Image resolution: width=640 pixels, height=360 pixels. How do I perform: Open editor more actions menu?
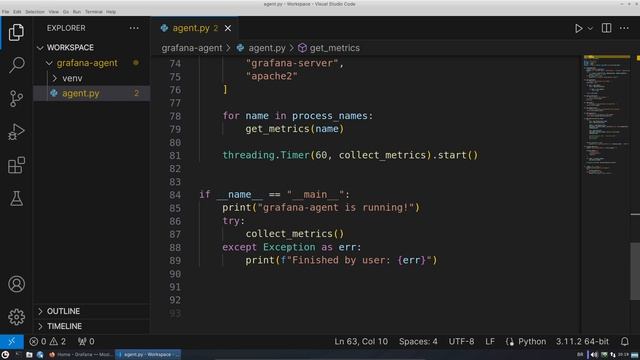coord(624,28)
